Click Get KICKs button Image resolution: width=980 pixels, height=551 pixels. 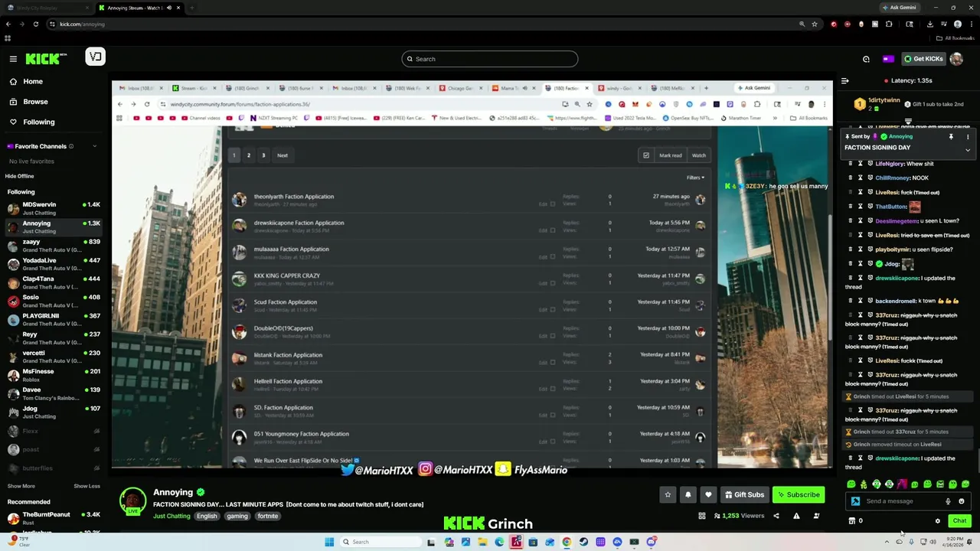pyautogui.click(x=923, y=59)
